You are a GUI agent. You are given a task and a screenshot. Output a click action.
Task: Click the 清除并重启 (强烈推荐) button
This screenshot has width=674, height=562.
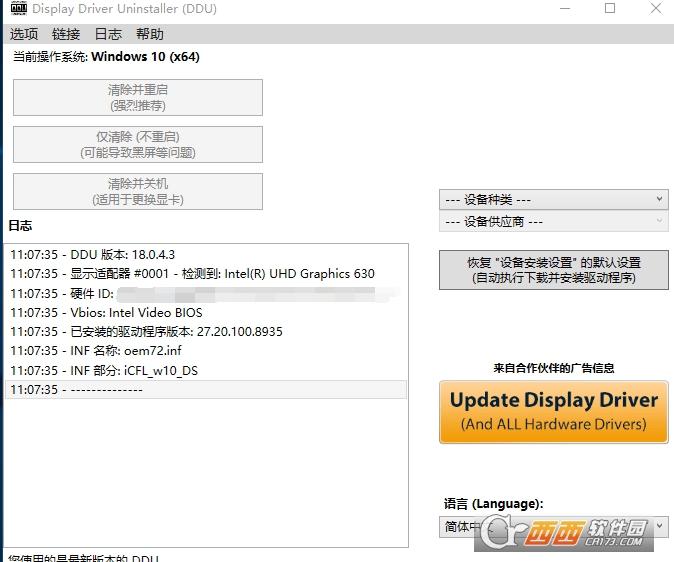(x=138, y=98)
